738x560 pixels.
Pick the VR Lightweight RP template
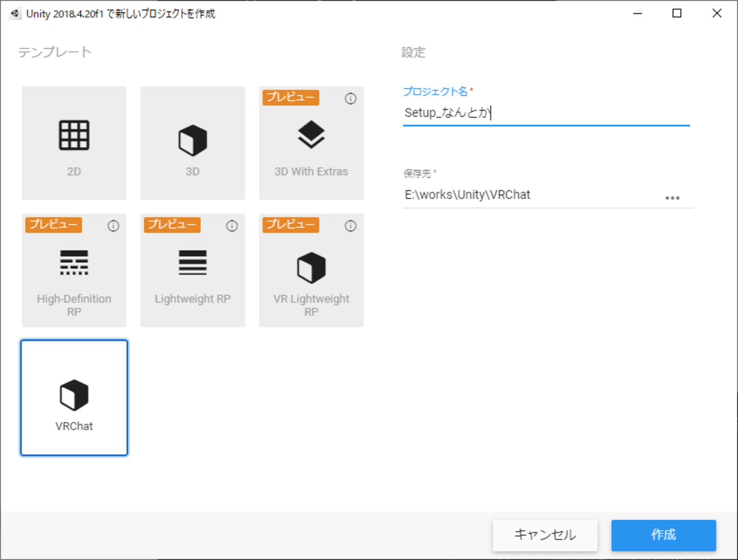[311, 270]
